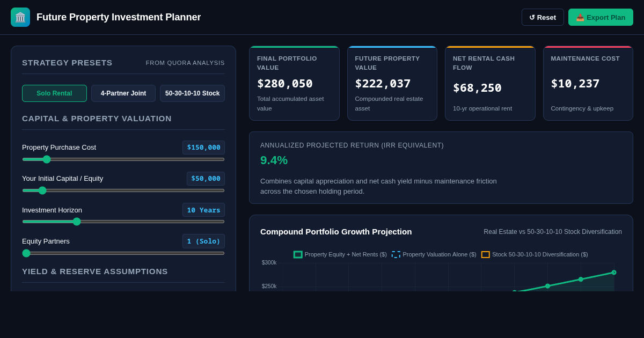Select the Solo Rental preset
Viewport: 644px width, 338px height.
[x=54, y=93]
